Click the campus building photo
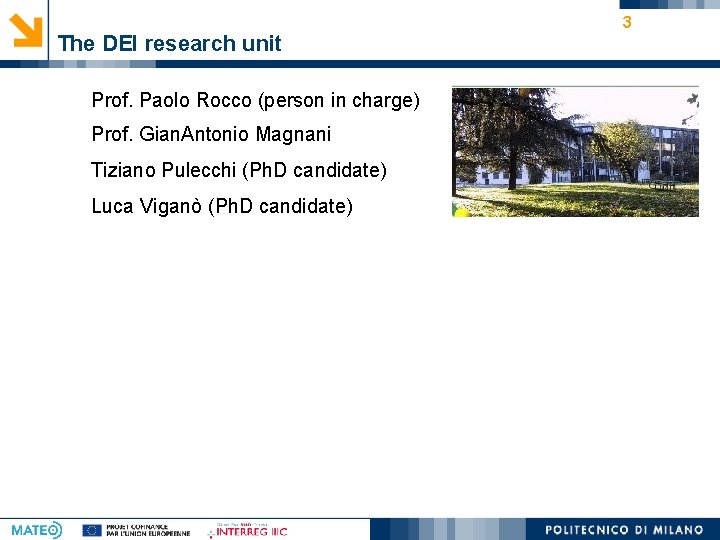 pos(575,152)
